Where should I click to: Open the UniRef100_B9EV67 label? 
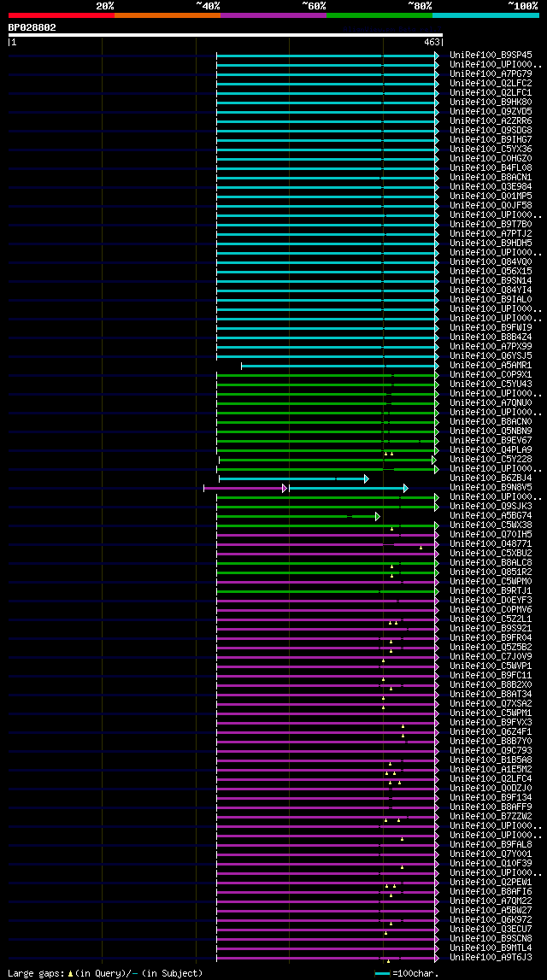point(491,440)
